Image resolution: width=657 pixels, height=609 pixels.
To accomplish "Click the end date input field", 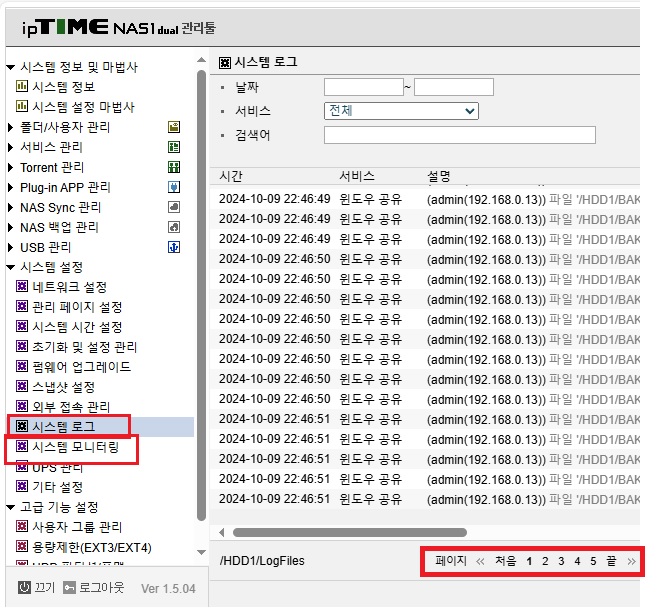I will pyautogui.click(x=454, y=87).
